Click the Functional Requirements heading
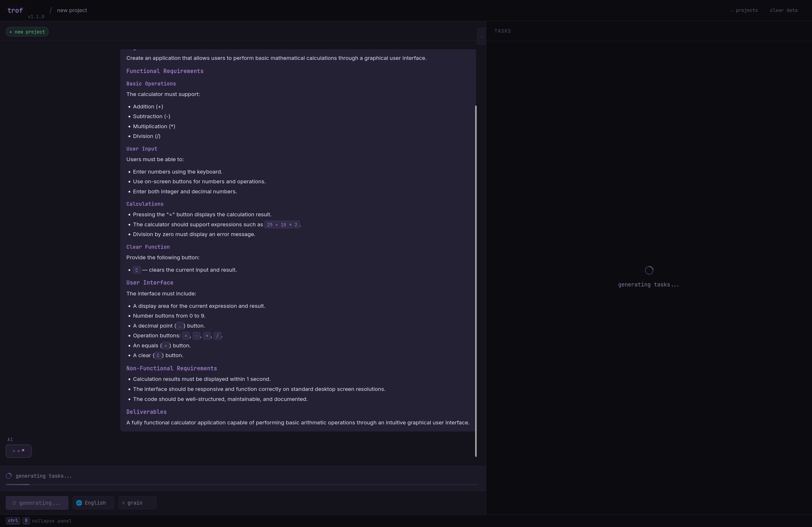Viewport: 812px width, 527px height. (165, 71)
